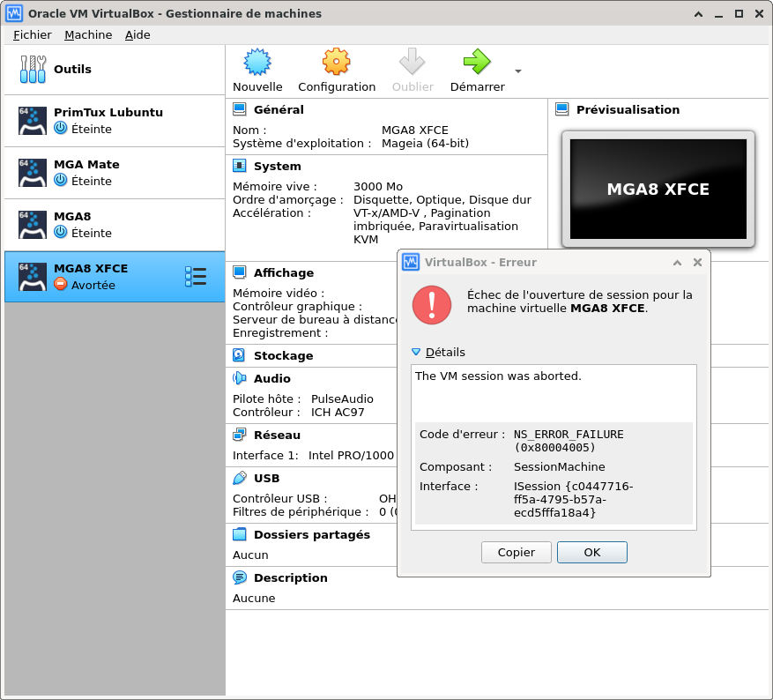Click the Audio section speaker icon
773x700 pixels.
240,378
